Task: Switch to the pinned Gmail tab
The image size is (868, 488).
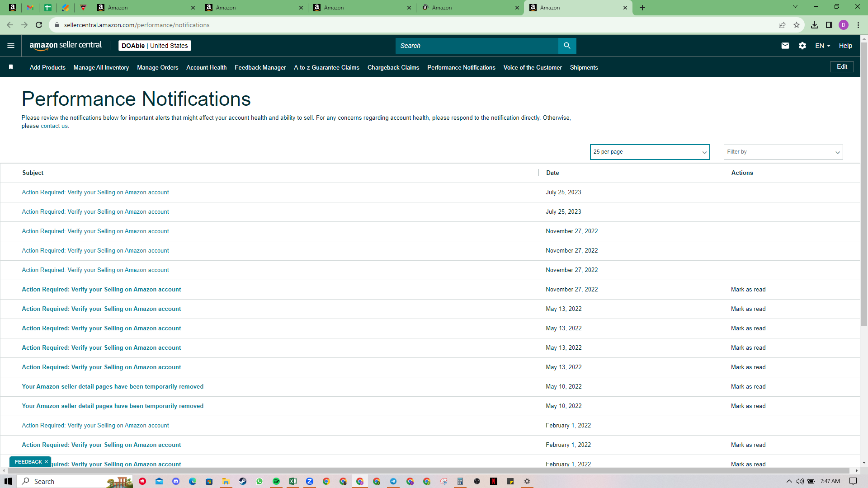Action: point(30,8)
